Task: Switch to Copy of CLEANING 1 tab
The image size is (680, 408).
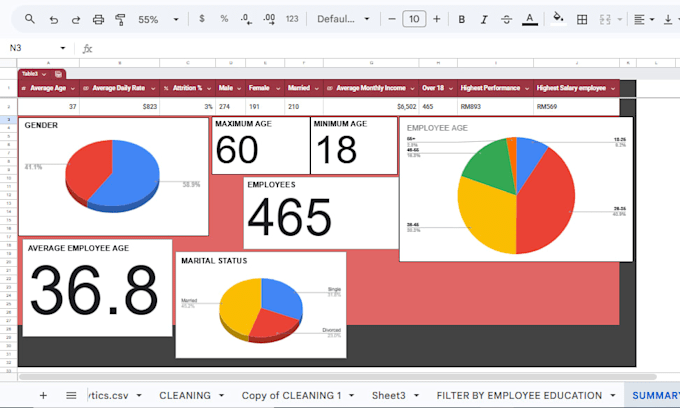Action: coord(291,395)
